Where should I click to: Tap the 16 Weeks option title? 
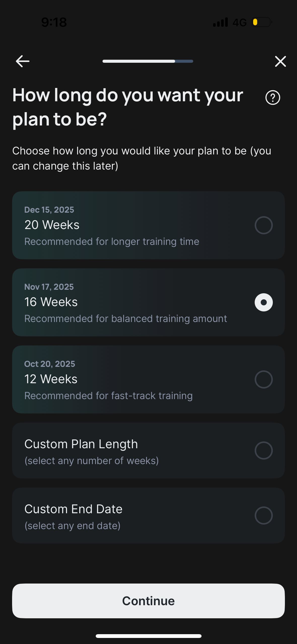pos(51,302)
